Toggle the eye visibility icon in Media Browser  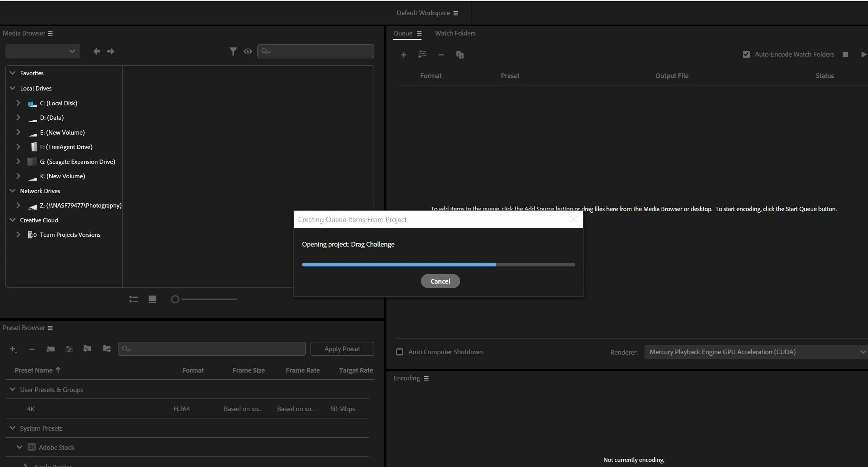[248, 51]
